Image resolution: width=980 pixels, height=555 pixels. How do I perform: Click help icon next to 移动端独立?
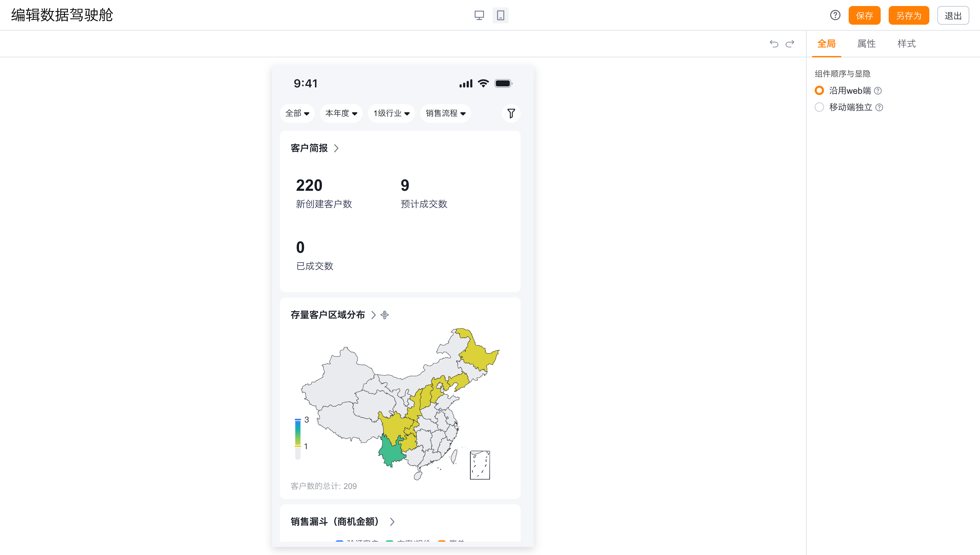[x=879, y=107]
